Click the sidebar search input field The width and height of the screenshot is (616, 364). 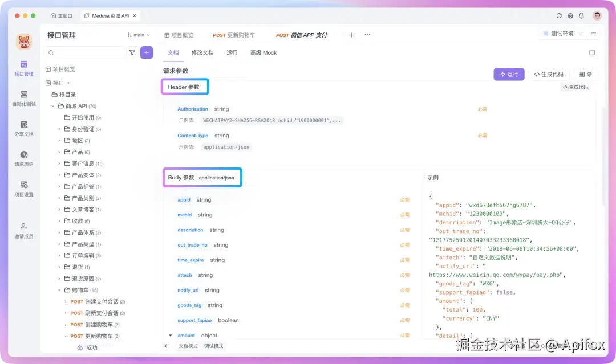84,52
